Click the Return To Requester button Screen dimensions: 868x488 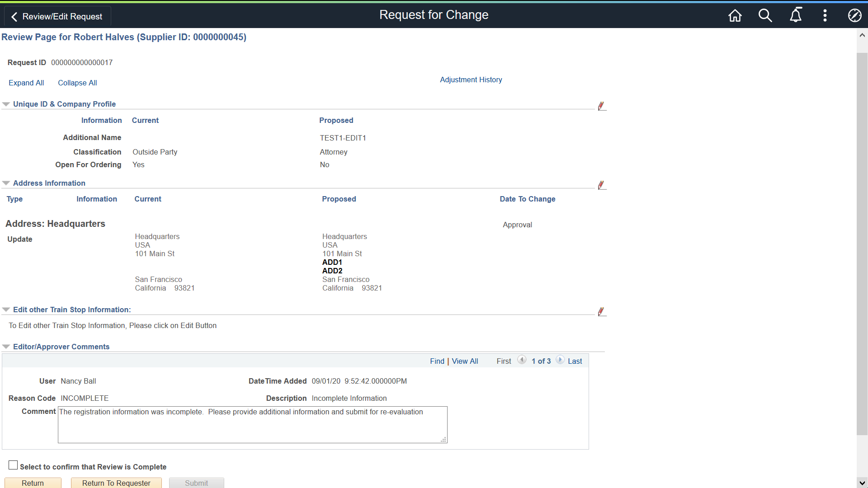coord(116,483)
